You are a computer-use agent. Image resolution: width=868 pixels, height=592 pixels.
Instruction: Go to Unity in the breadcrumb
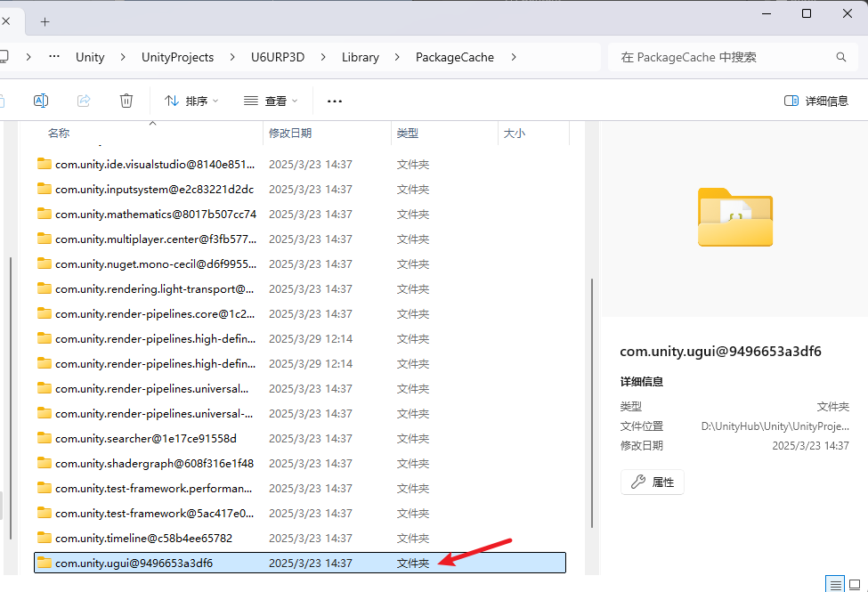(x=90, y=57)
